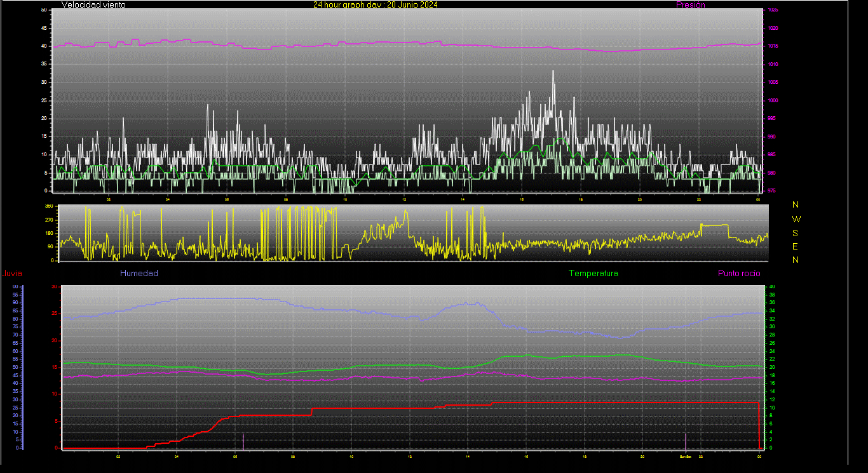Click '26' on the green temperature axis
Screen dimensions: 868x473
pyautogui.click(x=772, y=343)
